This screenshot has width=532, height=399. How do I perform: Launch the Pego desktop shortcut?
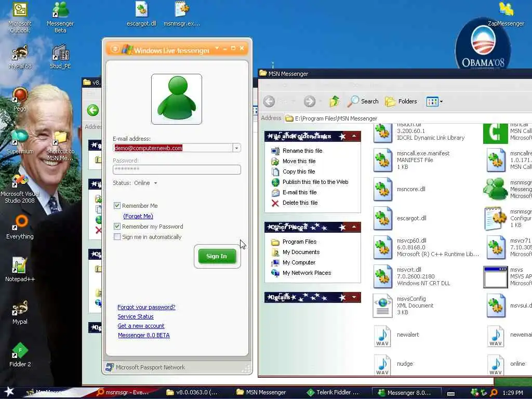[20, 100]
